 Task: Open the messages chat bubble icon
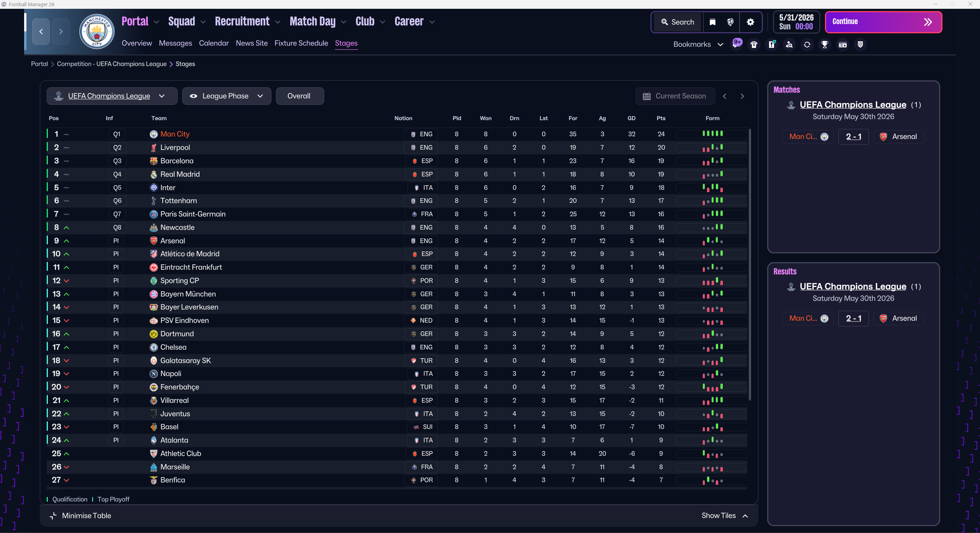tap(737, 44)
